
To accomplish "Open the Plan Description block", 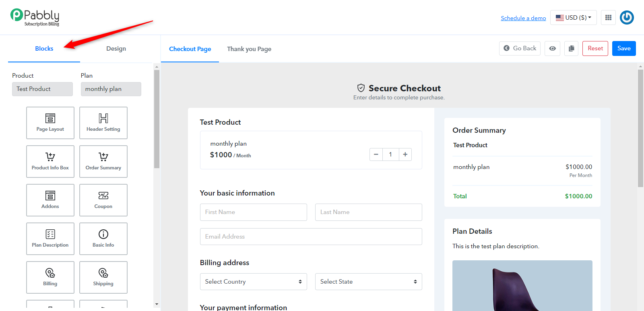I will tap(50, 239).
